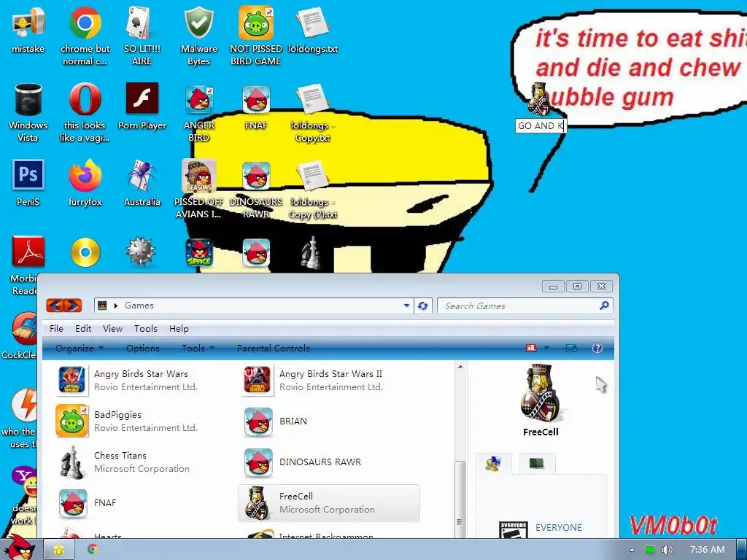The height and width of the screenshot is (560, 747).
Task: Select Angry Birds Star Wars II game
Action: pos(329,381)
